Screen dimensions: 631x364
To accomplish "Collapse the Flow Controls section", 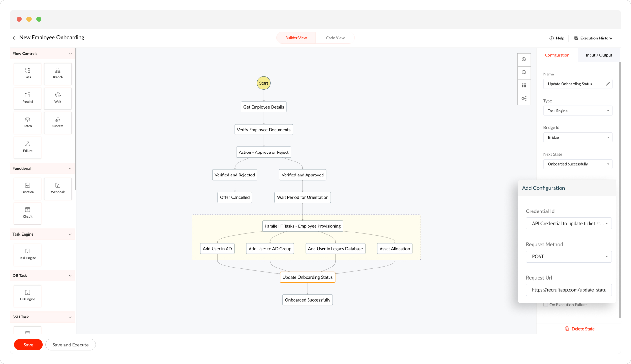I will (x=70, y=54).
